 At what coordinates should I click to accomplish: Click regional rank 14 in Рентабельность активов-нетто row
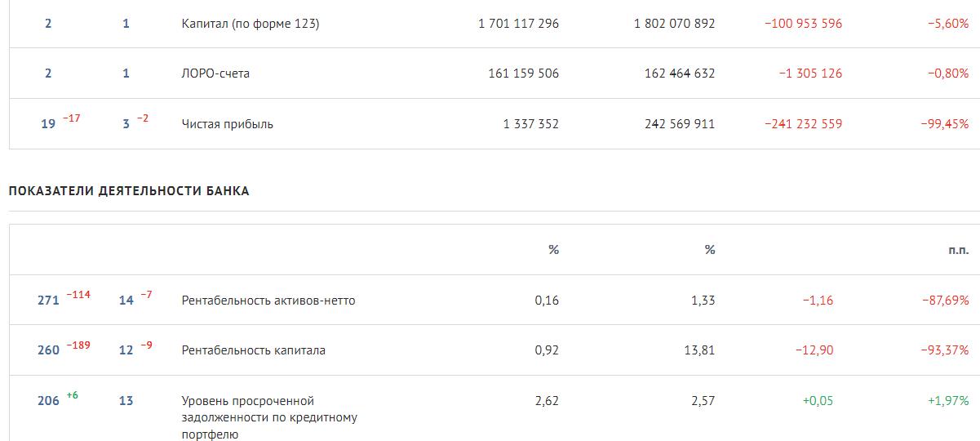[x=126, y=301]
